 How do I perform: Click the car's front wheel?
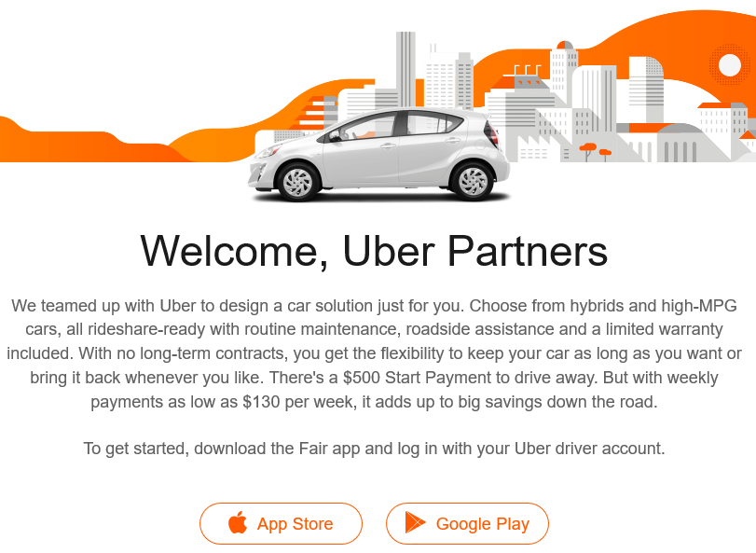pos(298,182)
